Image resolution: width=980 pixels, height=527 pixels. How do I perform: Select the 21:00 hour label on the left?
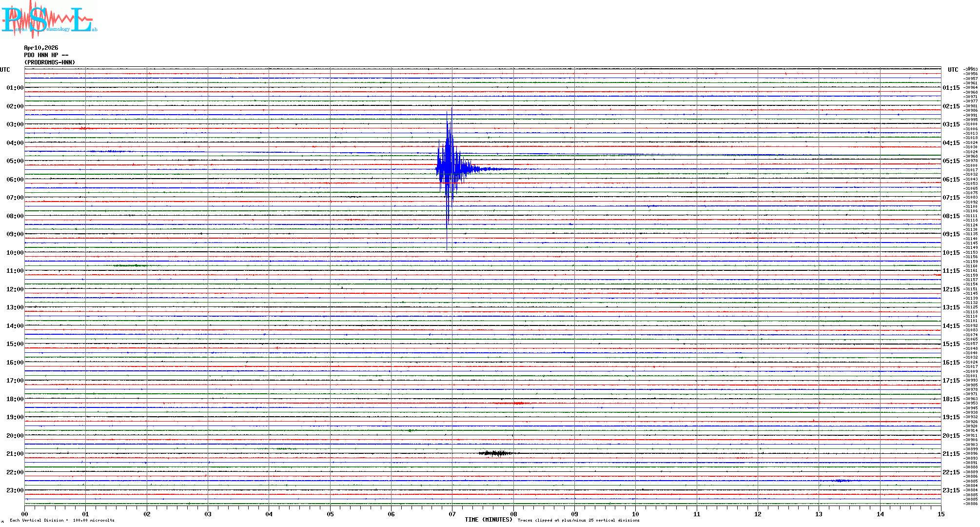[x=15, y=454]
